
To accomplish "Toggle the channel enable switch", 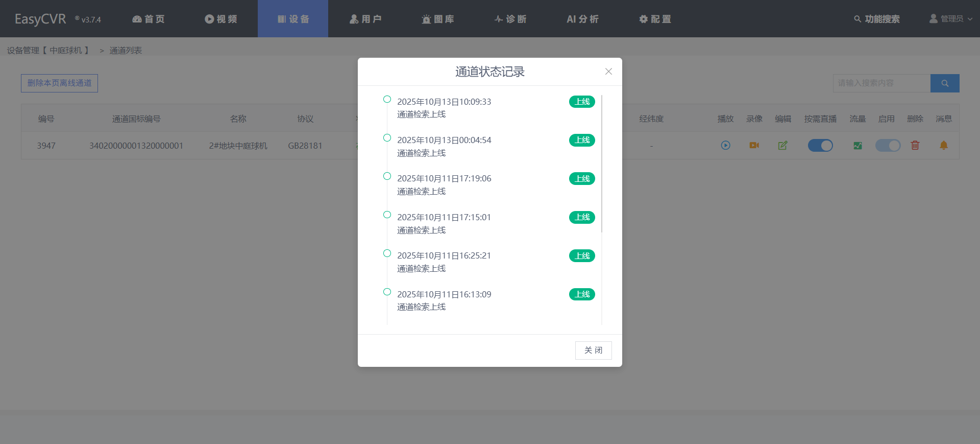I will [888, 146].
